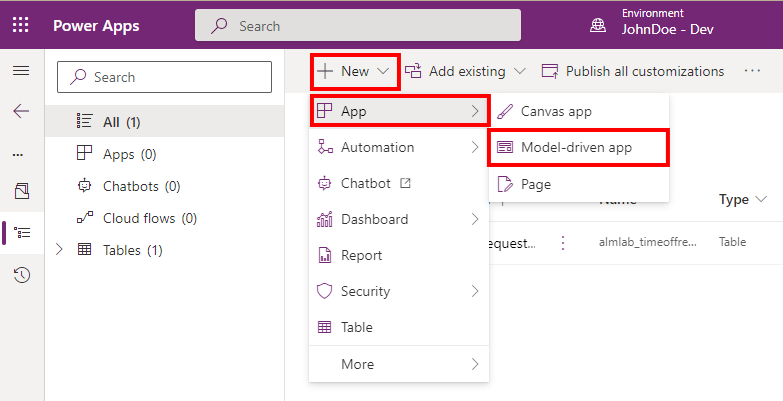Click the App tiles menu icon
The height and width of the screenshot is (401, 783).
pyautogui.click(x=325, y=111)
